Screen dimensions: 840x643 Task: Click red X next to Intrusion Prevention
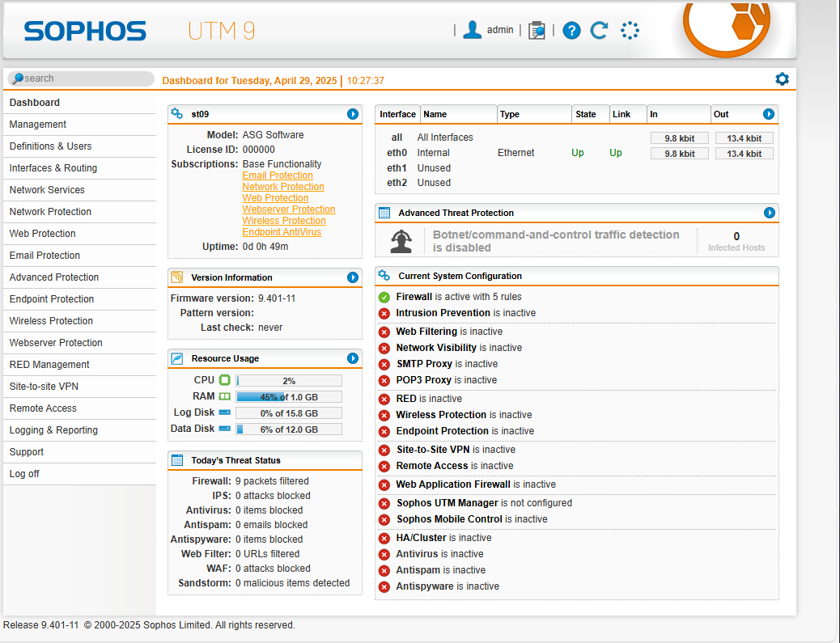pyautogui.click(x=384, y=313)
